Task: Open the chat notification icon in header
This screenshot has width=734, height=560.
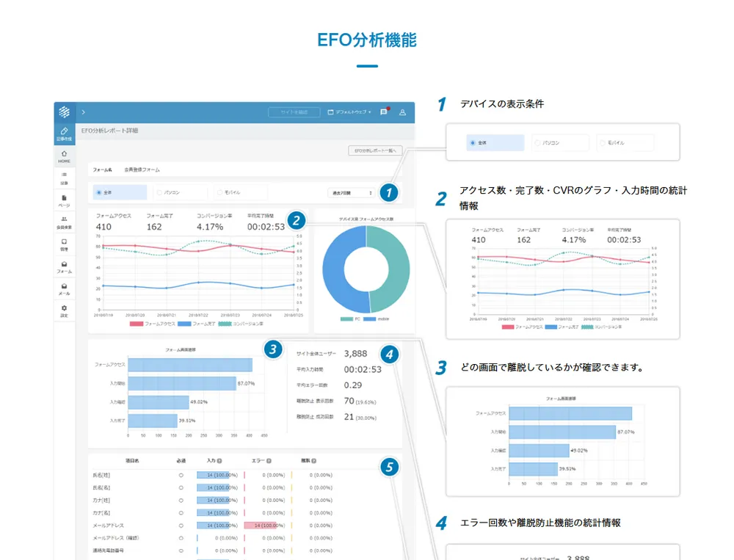Action: click(x=383, y=112)
